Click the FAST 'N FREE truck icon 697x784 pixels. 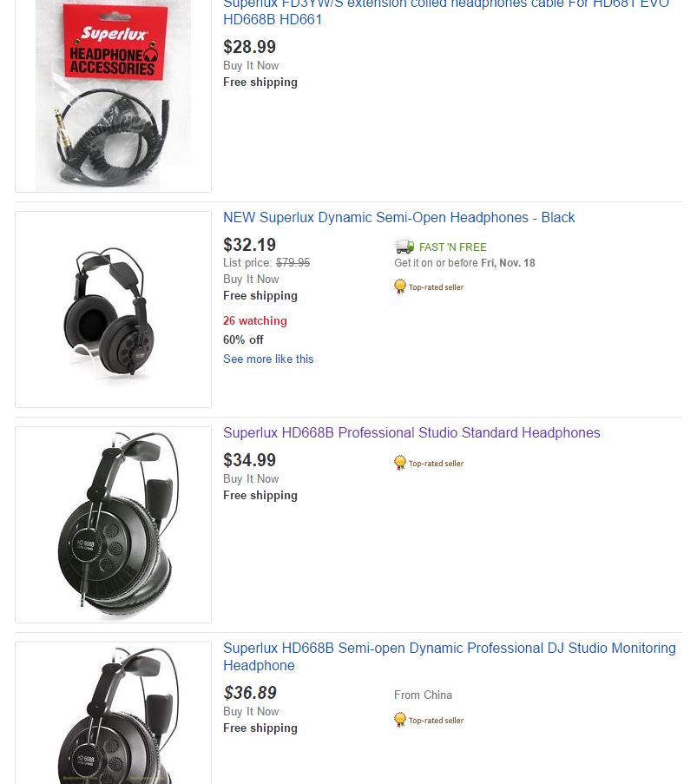pos(404,247)
